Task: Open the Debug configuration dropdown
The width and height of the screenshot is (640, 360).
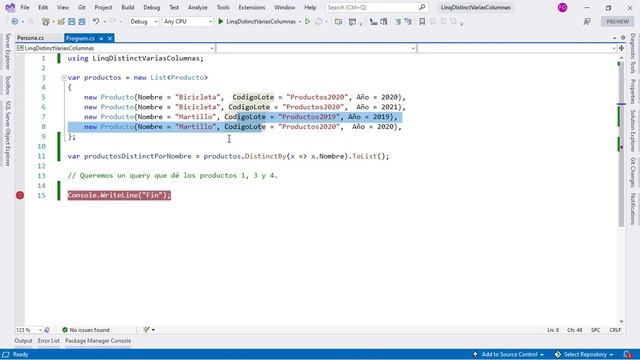Action: [144, 22]
